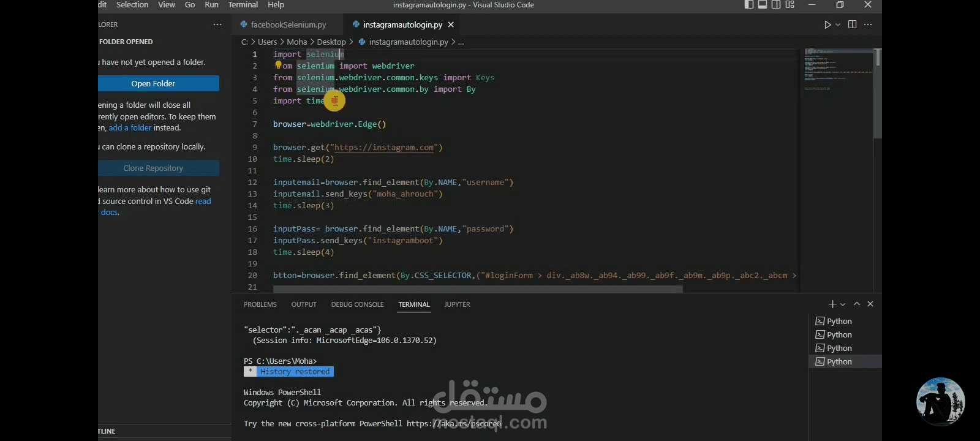Follow the 'add a folder' link
This screenshot has width=980, height=441.
coord(130,128)
